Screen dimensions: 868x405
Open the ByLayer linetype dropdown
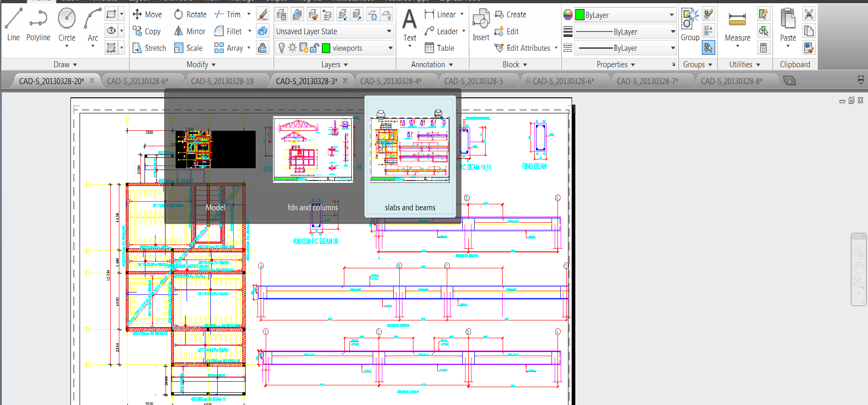pyautogui.click(x=625, y=48)
